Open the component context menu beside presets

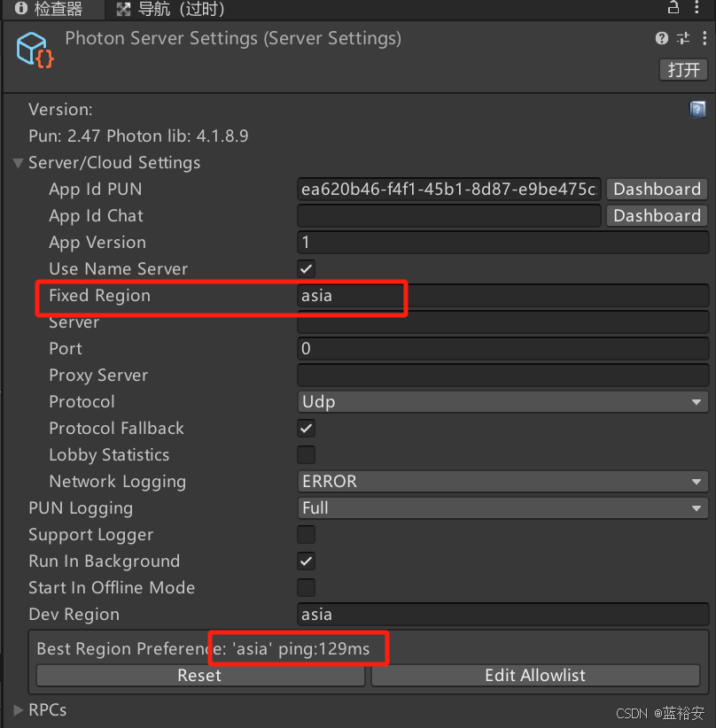(x=704, y=38)
